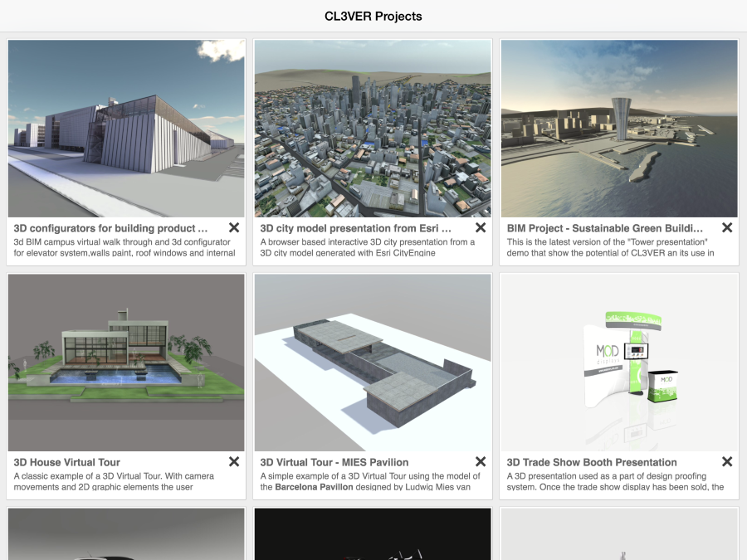
Task: Delete the "3D city model presentation from Esri" project
Action: click(481, 227)
